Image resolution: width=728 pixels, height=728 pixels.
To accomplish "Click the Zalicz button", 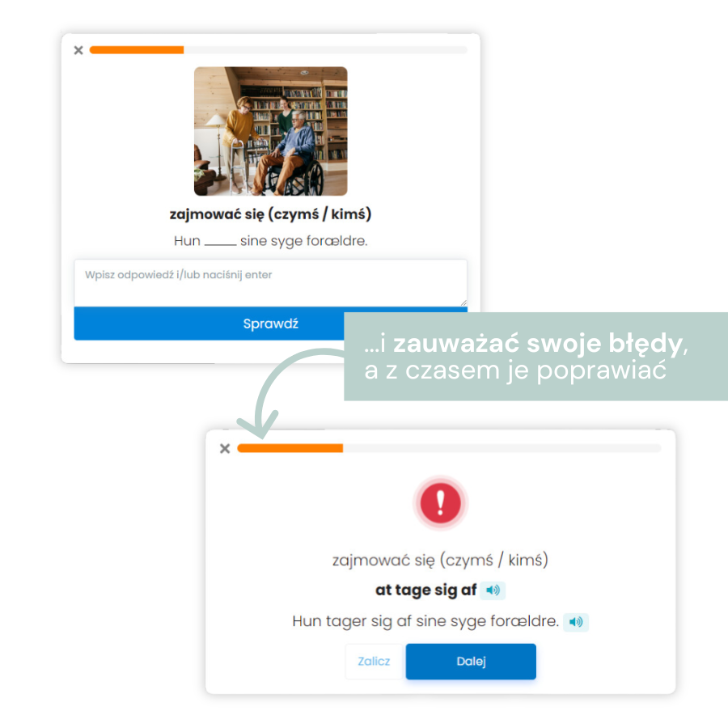I will [374, 661].
